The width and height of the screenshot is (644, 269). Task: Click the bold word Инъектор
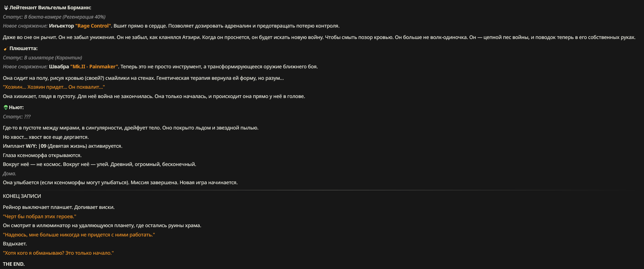click(61, 26)
